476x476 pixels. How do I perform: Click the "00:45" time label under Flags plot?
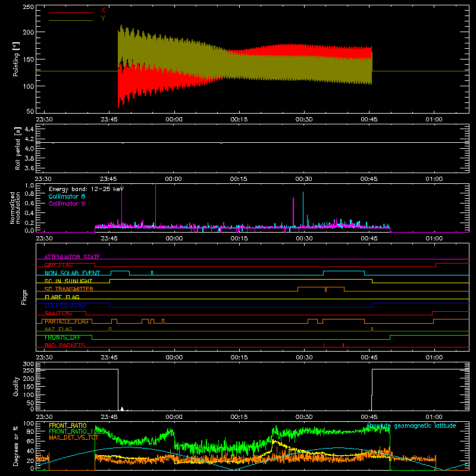(x=369, y=358)
